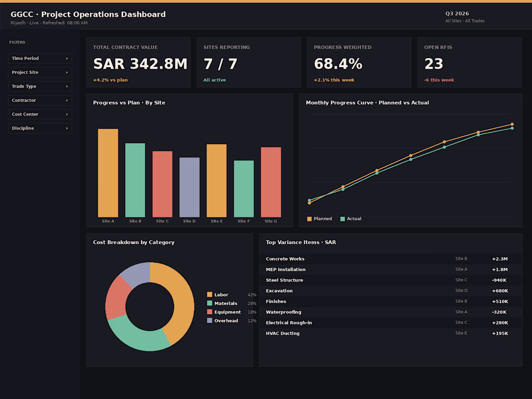Click the Site A bar
The width and height of the screenshot is (532, 399).
pos(108,173)
